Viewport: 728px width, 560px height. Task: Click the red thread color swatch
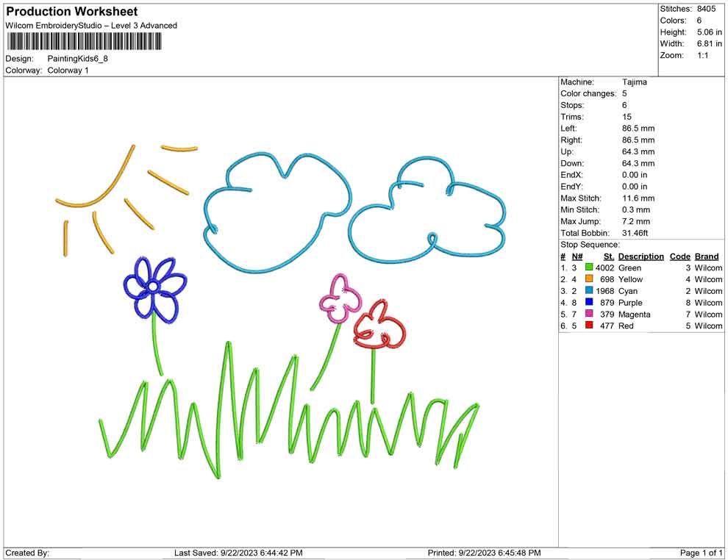click(589, 326)
